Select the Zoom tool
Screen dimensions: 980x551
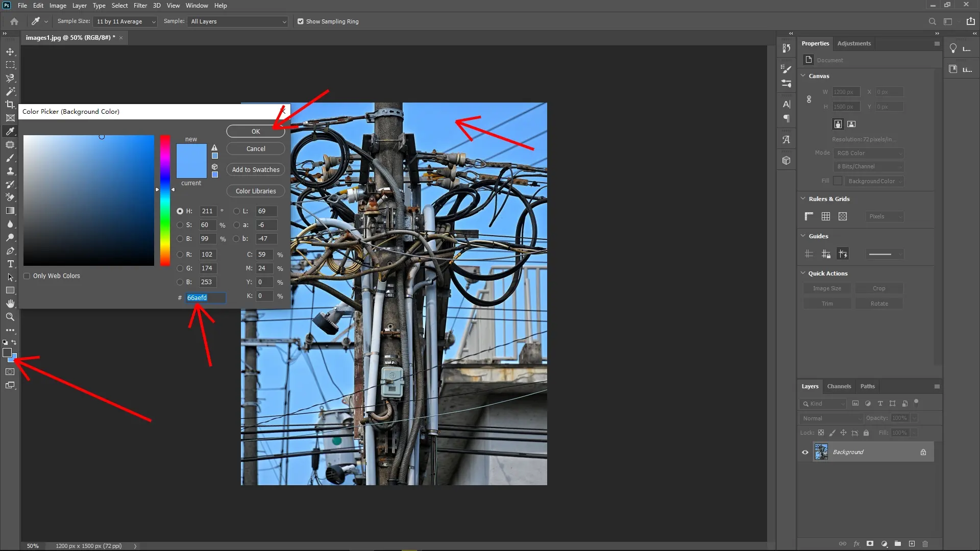(10, 317)
